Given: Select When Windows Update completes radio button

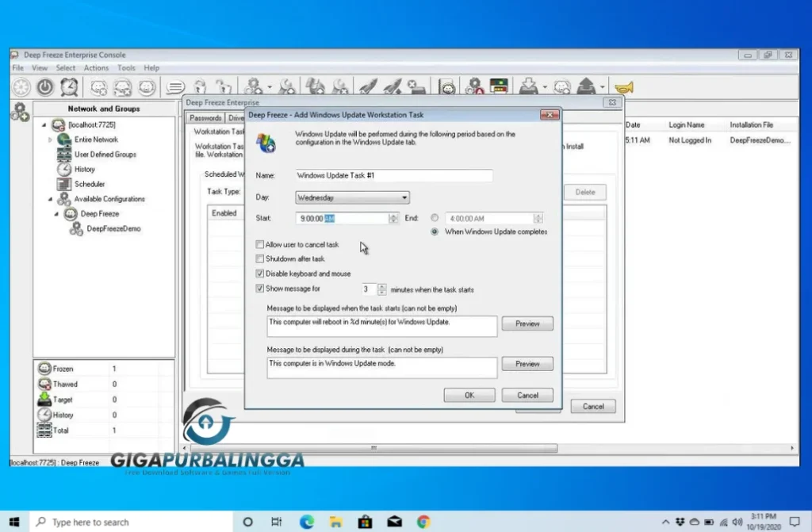Looking at the screenshot, I should tap(435, 232).
